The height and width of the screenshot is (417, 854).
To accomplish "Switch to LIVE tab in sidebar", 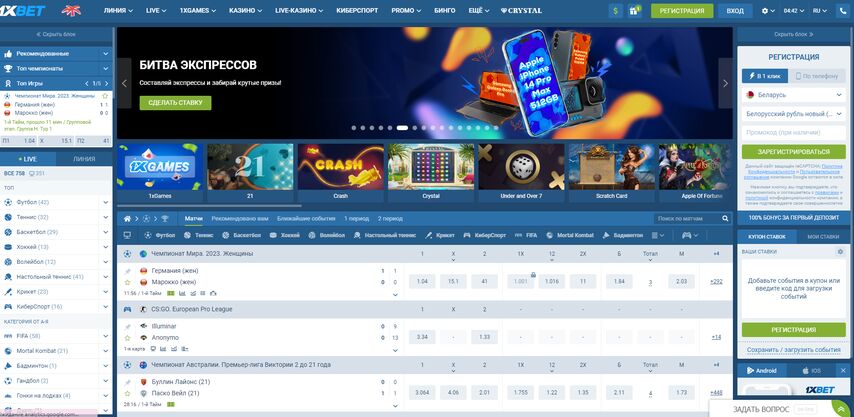I will pos(28,159).
